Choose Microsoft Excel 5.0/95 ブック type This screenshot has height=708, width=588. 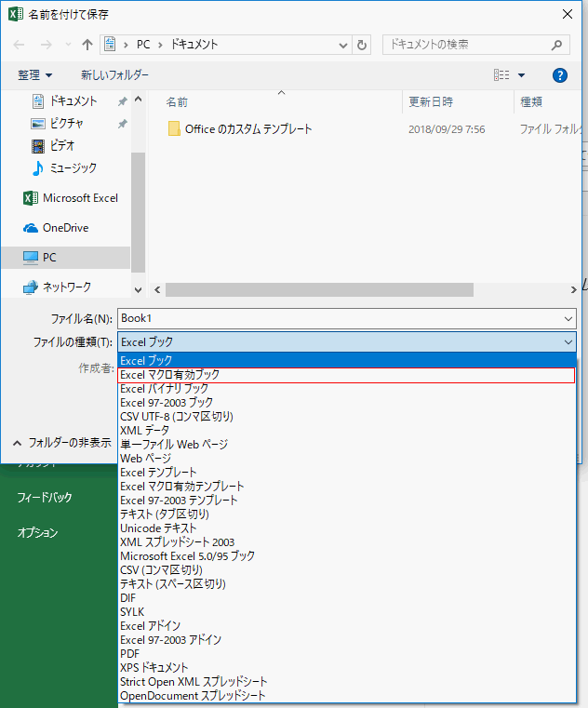(347, 556)
